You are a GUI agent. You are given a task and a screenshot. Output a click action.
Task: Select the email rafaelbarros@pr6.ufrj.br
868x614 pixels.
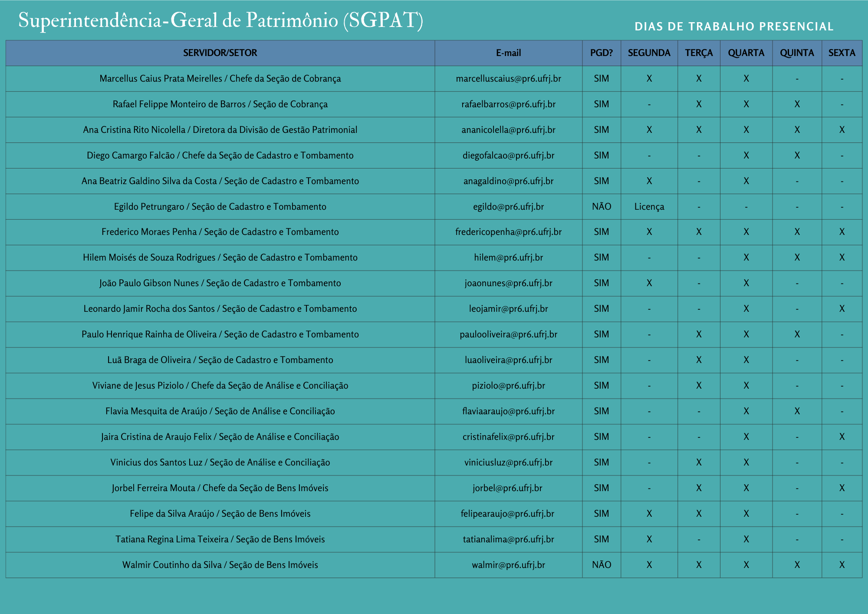pos(508,105)
